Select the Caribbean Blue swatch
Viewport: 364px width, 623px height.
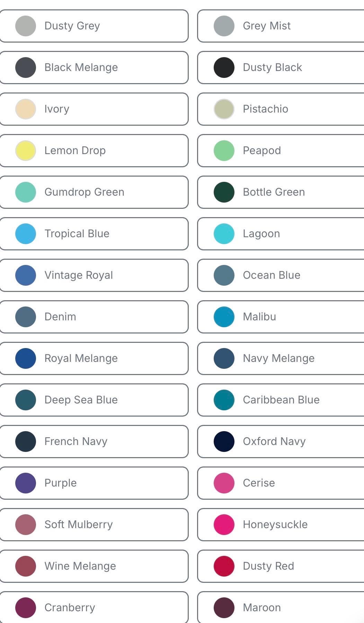pyautogui.click(x=224, y=400)
